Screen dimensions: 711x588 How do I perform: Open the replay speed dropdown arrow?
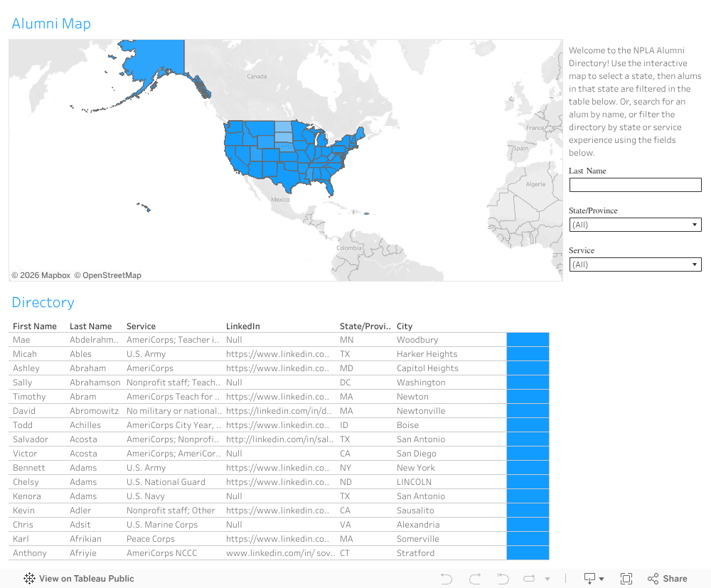tap(547, 579)
